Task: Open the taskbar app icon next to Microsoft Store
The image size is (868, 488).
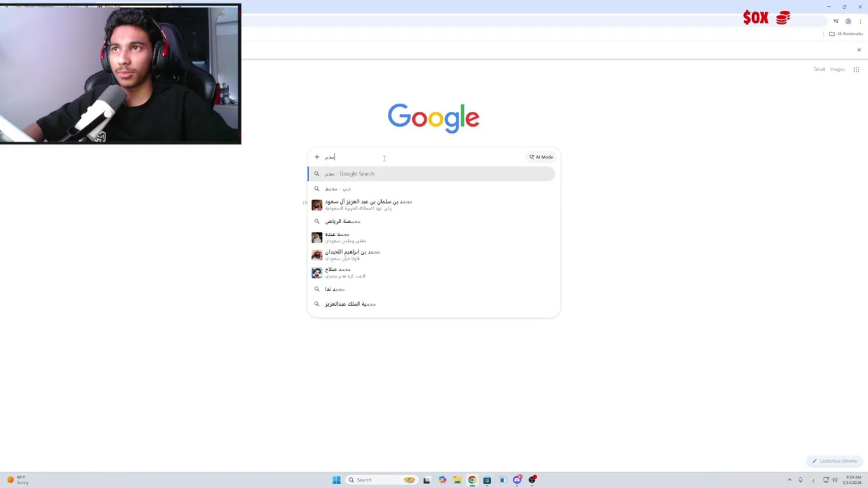Action: (502, 480)
